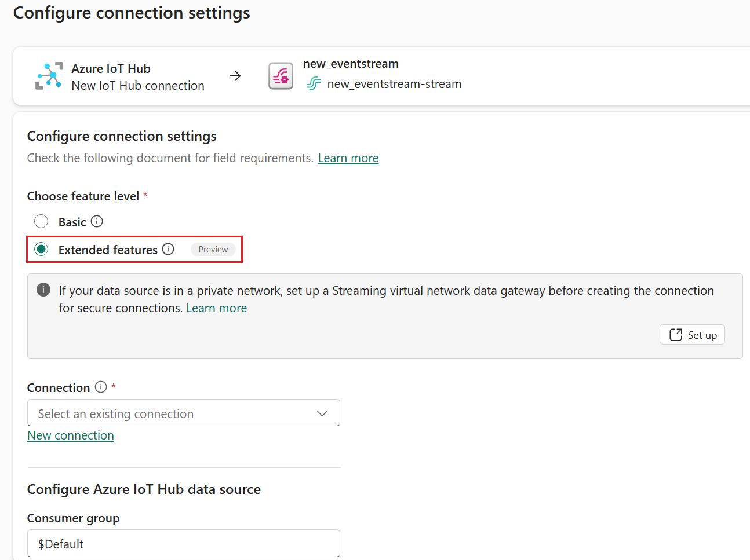Follow Learn more in the gateway notice

pos(217,308)
